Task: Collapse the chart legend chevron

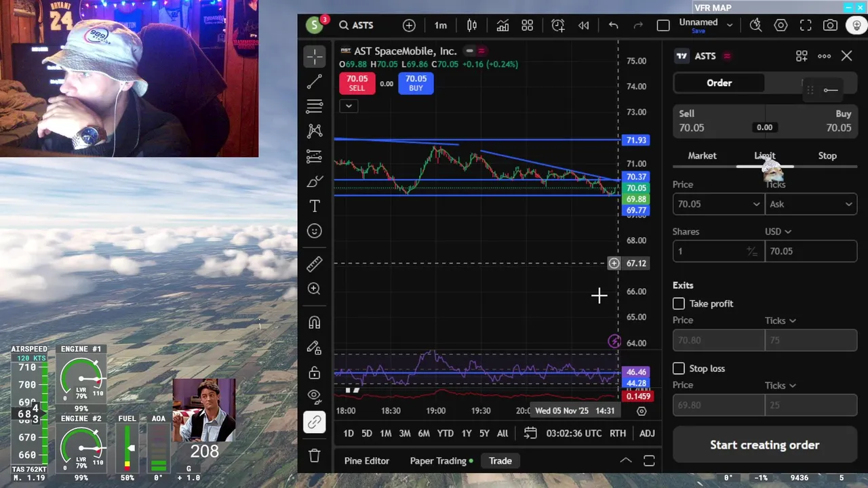Action: [x=348, y=106]
